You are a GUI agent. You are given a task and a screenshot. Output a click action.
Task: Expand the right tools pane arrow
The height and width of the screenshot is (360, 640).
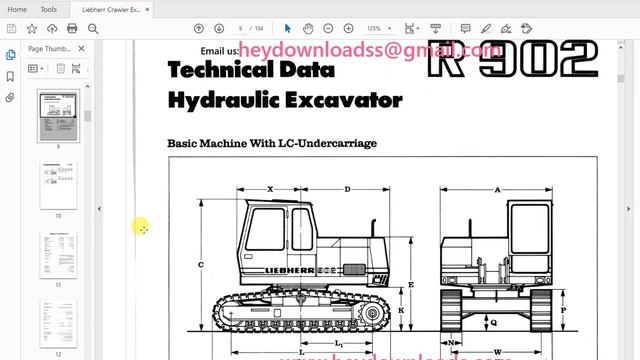tap(628, 209)
